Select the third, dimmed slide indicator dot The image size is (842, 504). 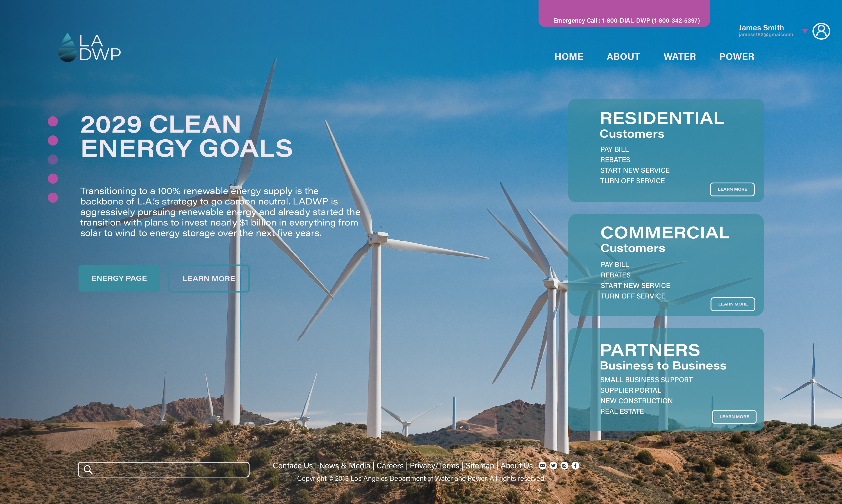point(53,159)
